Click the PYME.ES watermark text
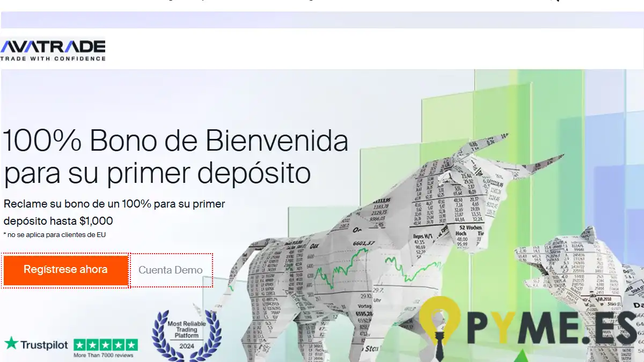 (553, 327)
